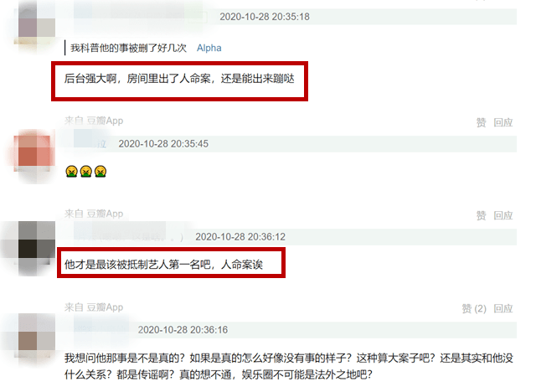
Task: Click the quoted text 我科普他的事被删了好几次
Action: pyautogui.click(x=128, y=48)
